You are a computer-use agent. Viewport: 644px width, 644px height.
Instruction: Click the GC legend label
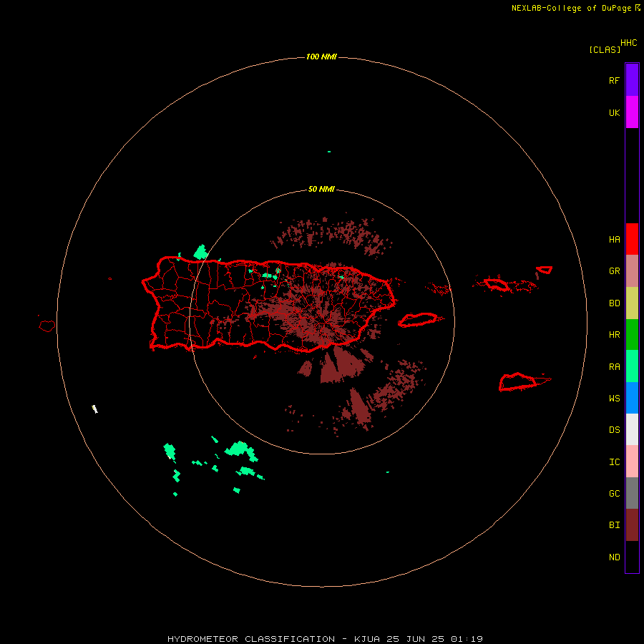[614, 494]
